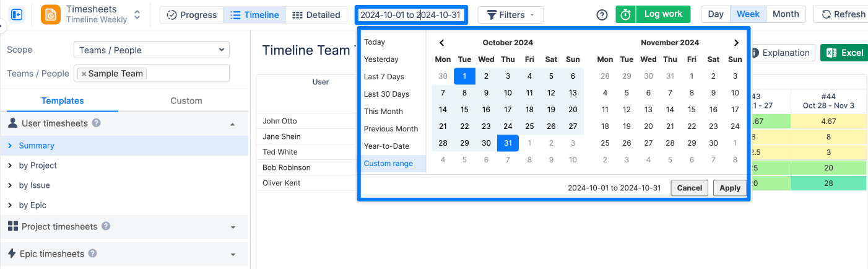The height and width of the screenshot is (269, 868).
Task: Go to previous month in calendar
Action: [x=442, y=43]
